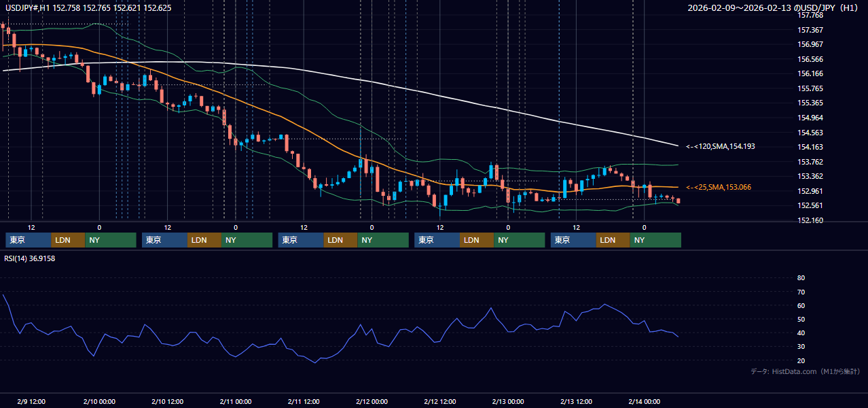Click price axis value 152.561
This screenshot has width=868, height=408.
(x=810, y=205)
